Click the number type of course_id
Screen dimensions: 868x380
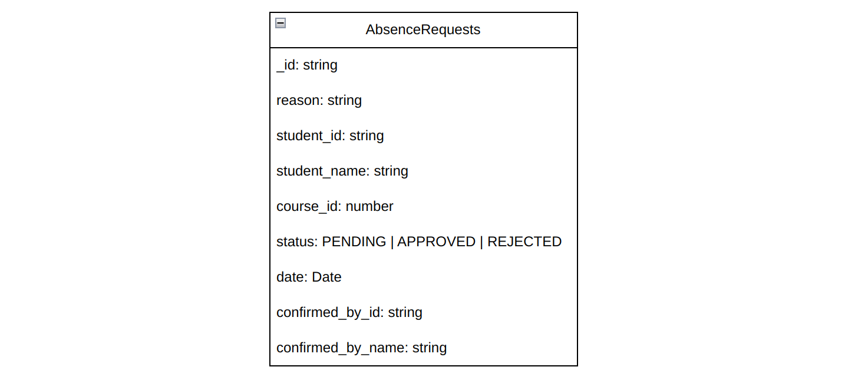click(x=369, y=206)
